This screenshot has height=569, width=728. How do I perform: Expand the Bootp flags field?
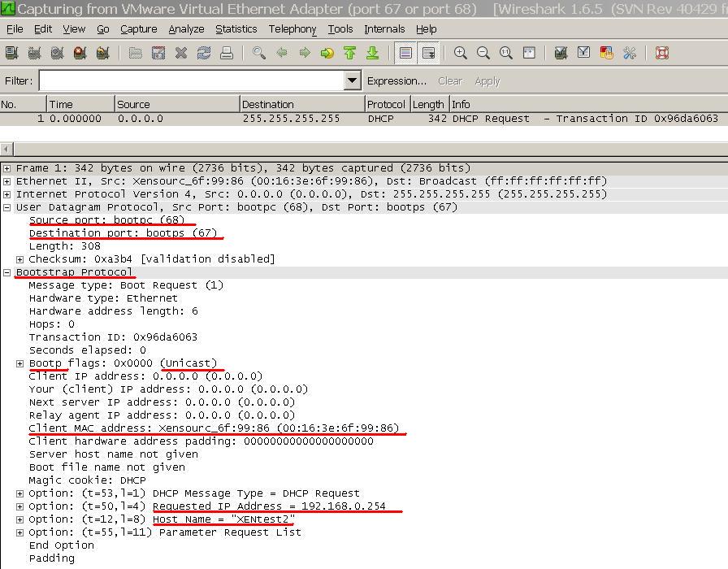(20, 363)
